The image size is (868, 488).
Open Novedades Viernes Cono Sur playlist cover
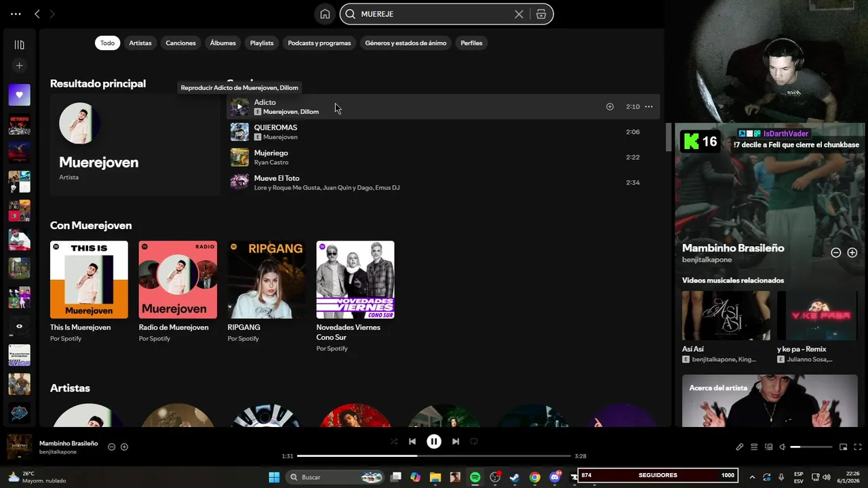355,280
